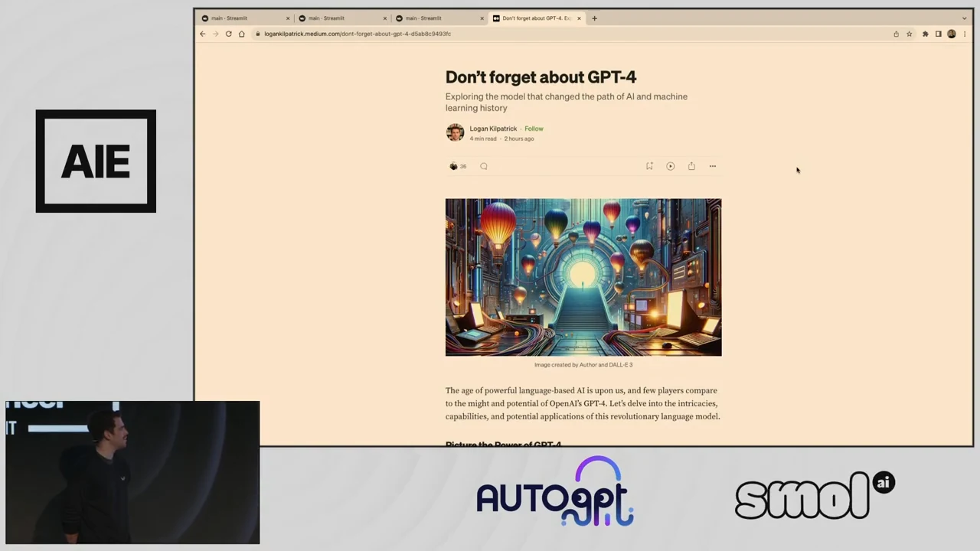
Task: Click the '4 min read' text
Action: click(x=483, y=139)
